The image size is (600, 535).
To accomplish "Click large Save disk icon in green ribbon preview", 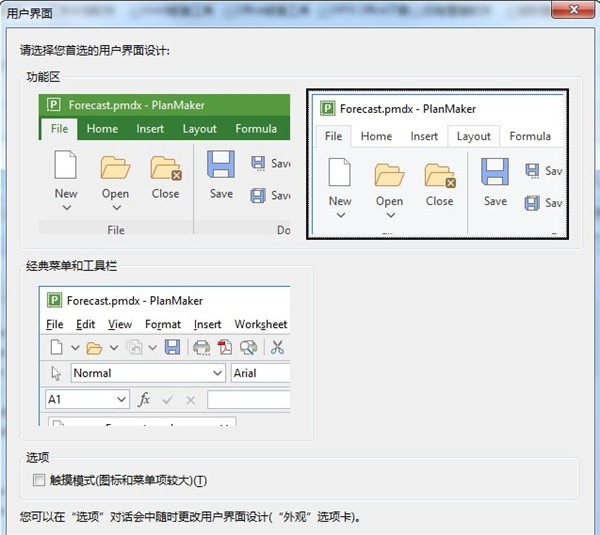I will click(221, 164).
